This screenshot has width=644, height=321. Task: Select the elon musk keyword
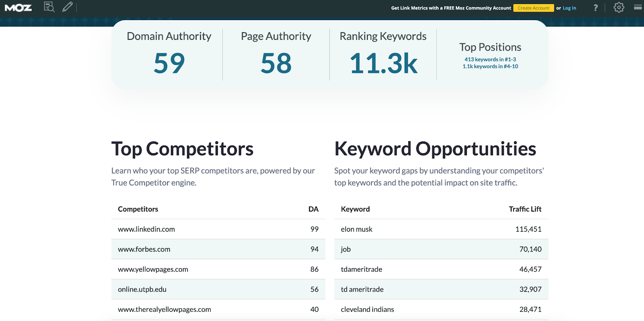(x=357, y=229)
